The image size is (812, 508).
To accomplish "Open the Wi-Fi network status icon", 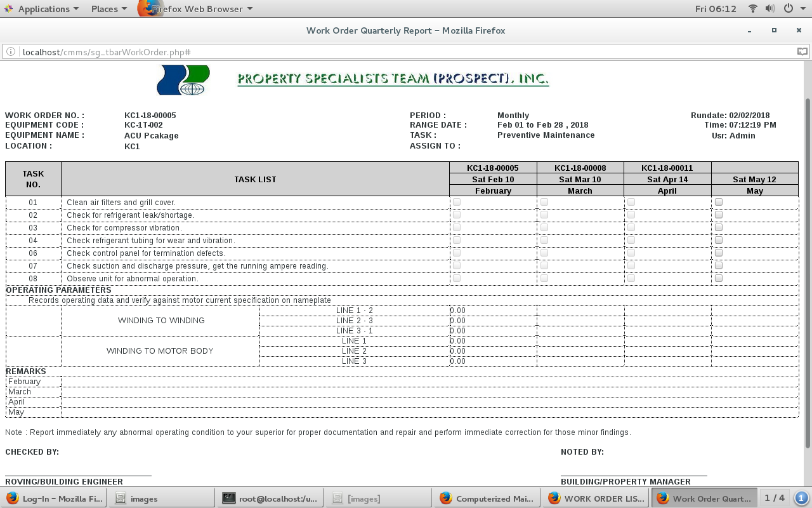I will (753, 9).
